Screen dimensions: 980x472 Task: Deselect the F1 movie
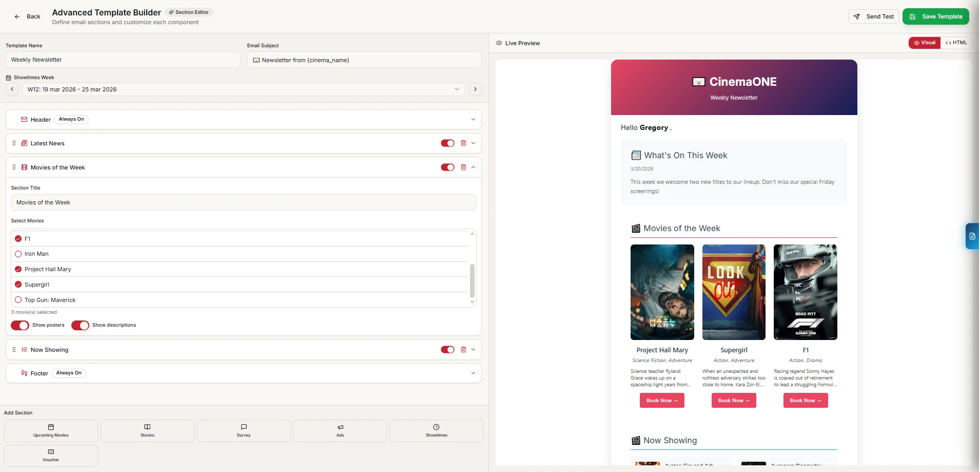pyautogui.click(x=18, y=239)
